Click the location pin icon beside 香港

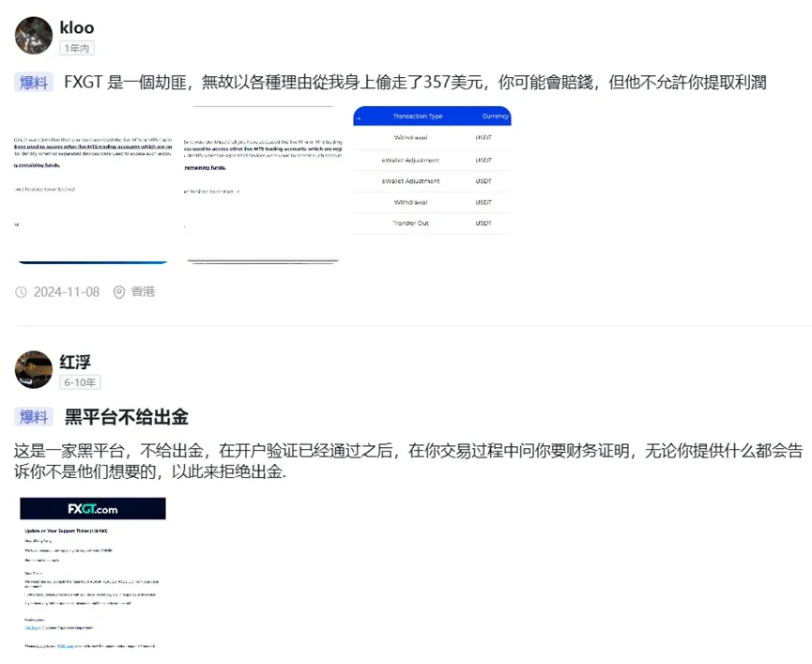[119, 292]
